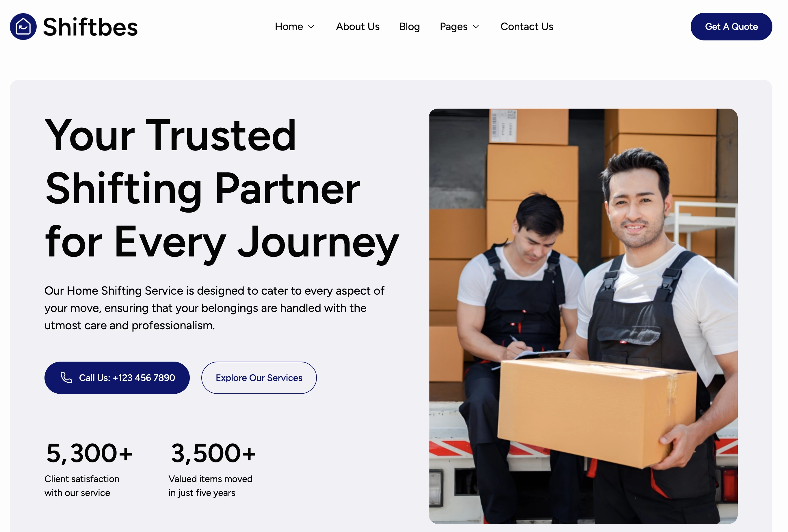Click the 5,300+ client satisfaction stat
The width and height of the screenshot is (788, 532).
[89, 453]
